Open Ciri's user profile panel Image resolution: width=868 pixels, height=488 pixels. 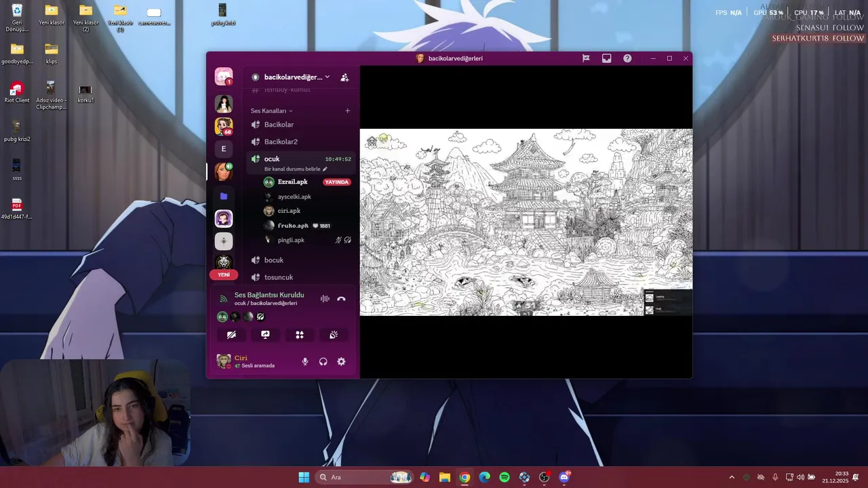point(254,361)
